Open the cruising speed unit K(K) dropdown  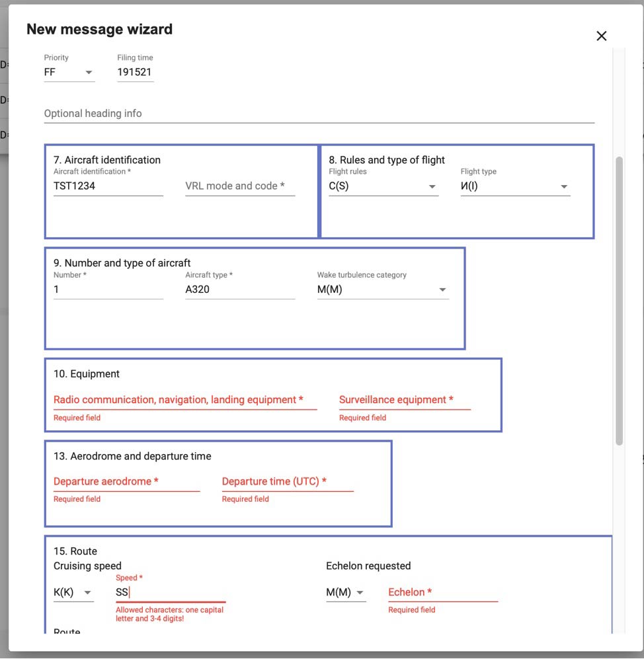coord(73,593)
